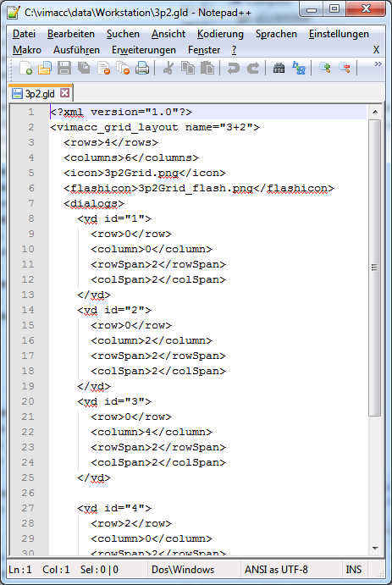The height and width of the screenshot is (585, 392).
Task: Click the X next to the menu bar
Action: click(x=376, y=50)
